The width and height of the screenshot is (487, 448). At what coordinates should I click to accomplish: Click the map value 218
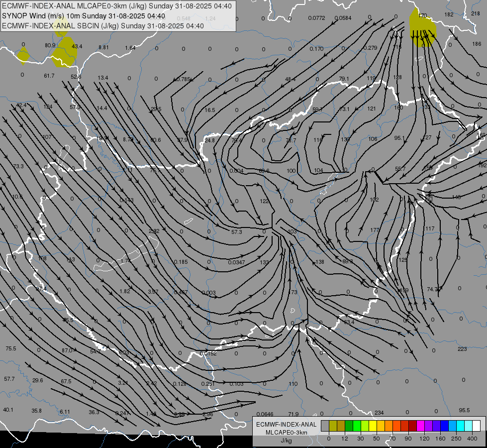[x=476, y=13]
